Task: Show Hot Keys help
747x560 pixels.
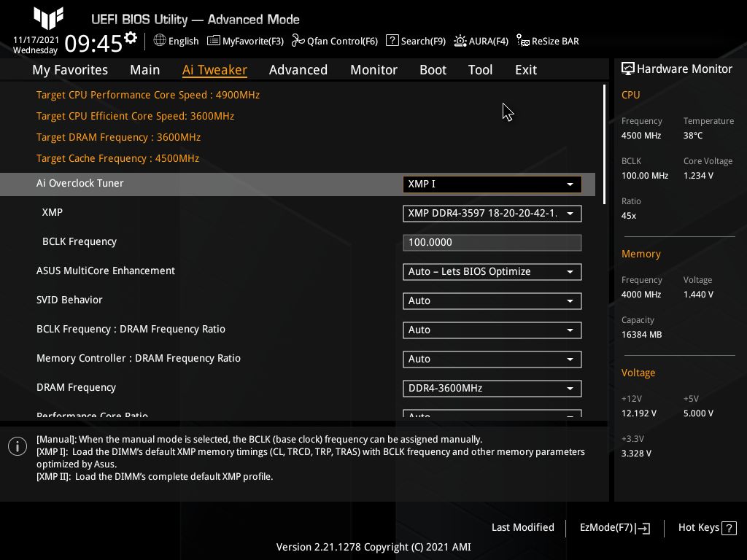Action: [x=707, y=528]
